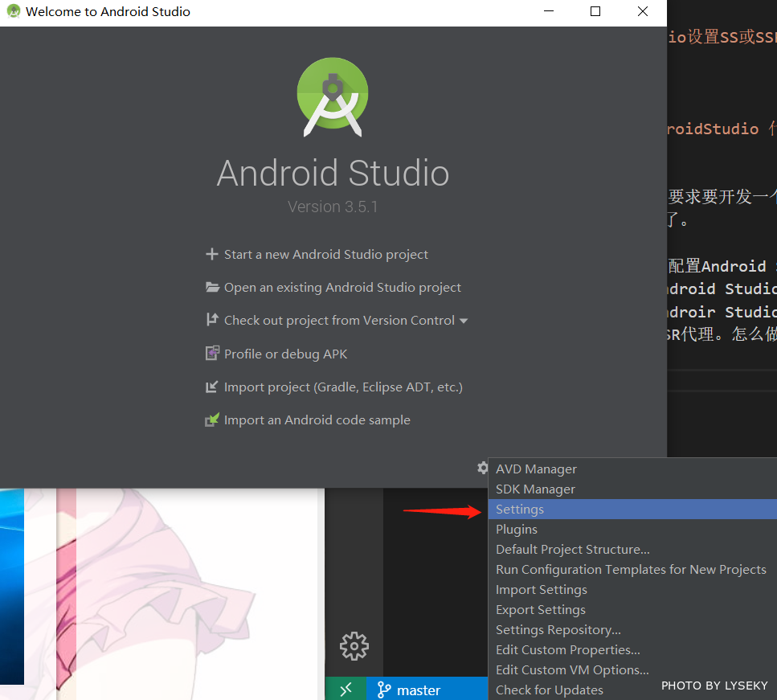
Task: Choose Check for Updates entry
Action: (x=632, y=690)
